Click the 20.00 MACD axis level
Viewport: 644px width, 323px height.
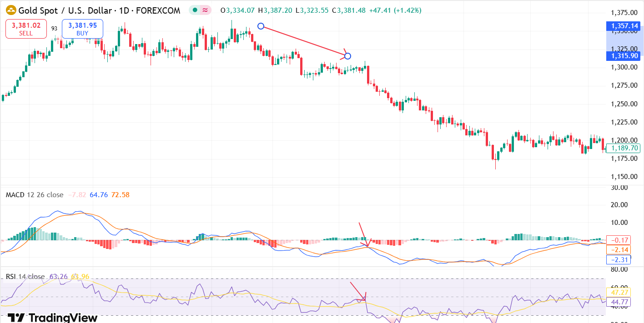[619, 205]
